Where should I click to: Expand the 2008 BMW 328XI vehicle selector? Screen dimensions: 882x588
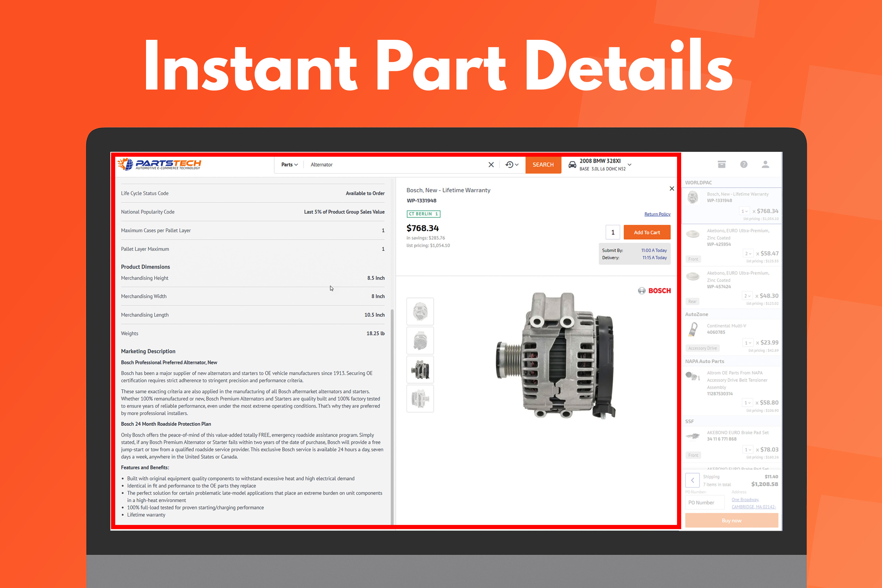coord(630,165)
